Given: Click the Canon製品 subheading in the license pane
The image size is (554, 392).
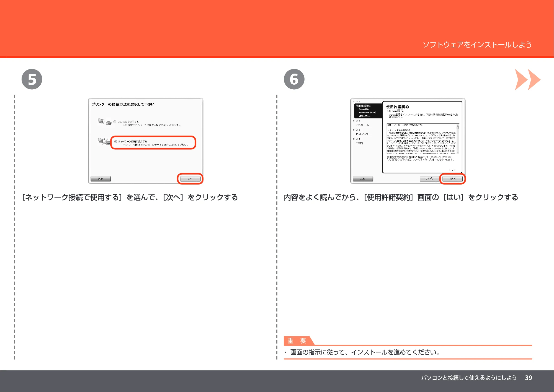Looking at the screenshot, I should [395, 111].
